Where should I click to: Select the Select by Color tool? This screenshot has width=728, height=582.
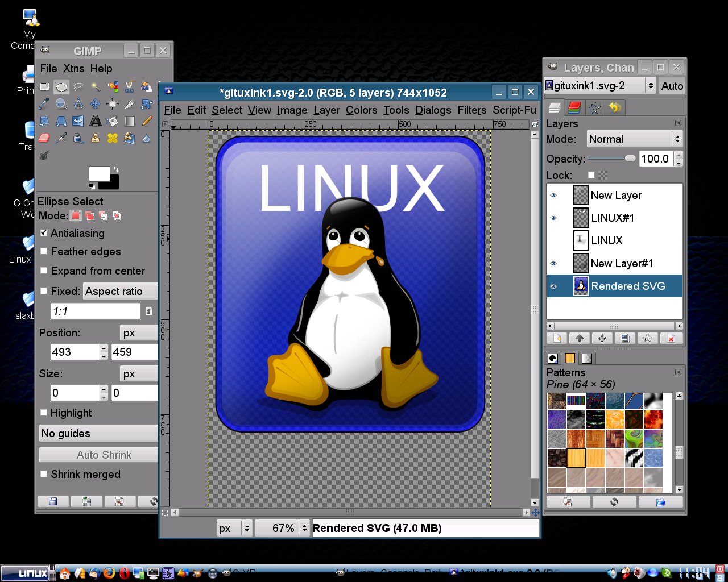113,87
